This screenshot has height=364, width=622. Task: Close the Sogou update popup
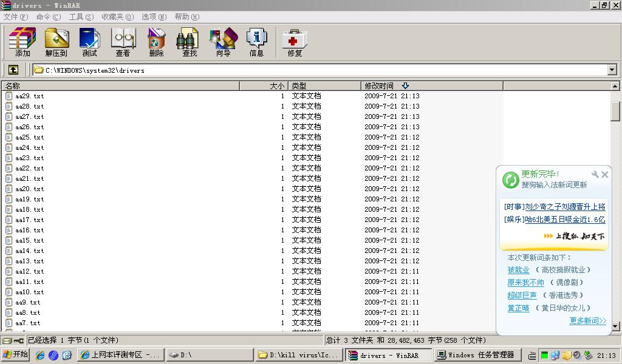tap(604, 174)
